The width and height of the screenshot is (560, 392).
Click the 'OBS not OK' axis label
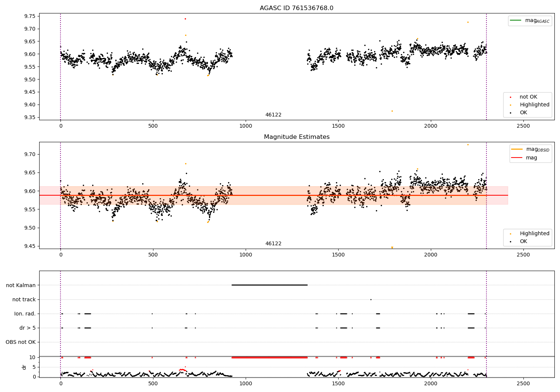(x=21, y=342)
